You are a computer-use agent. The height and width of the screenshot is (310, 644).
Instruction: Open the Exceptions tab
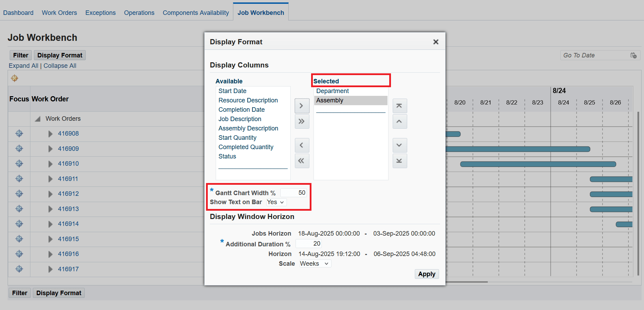point(100,13)
